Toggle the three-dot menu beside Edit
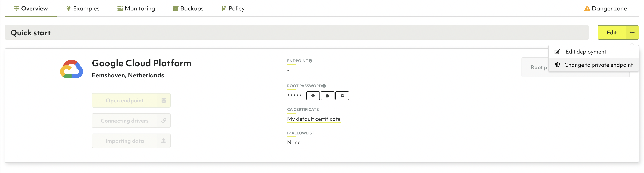644x173 pixels. point(632,32)
